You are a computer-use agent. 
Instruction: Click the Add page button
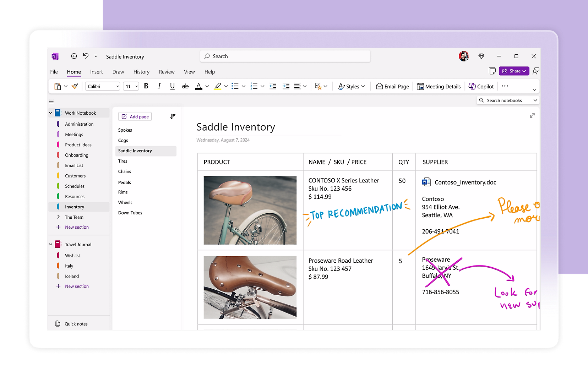[135, 116]
